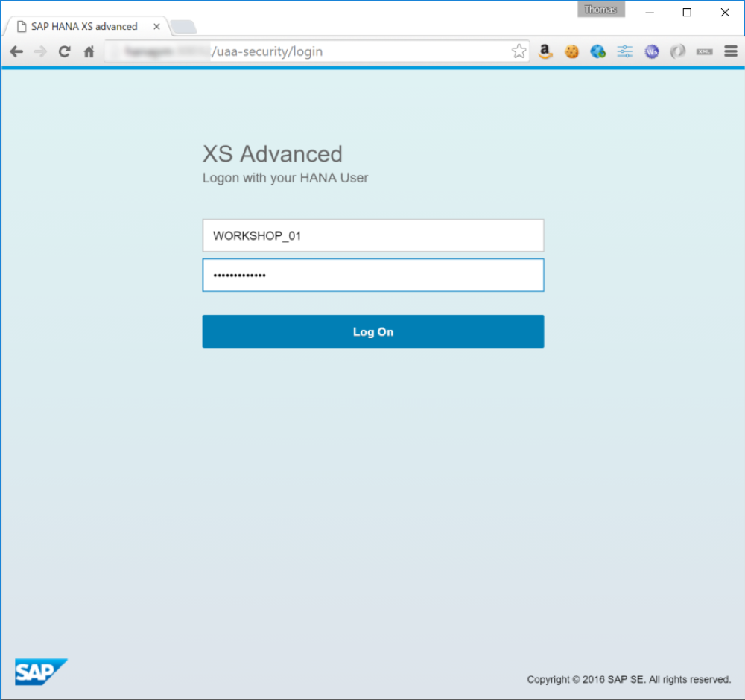Click the WORKSHOP_01 username field

[373, 235]
